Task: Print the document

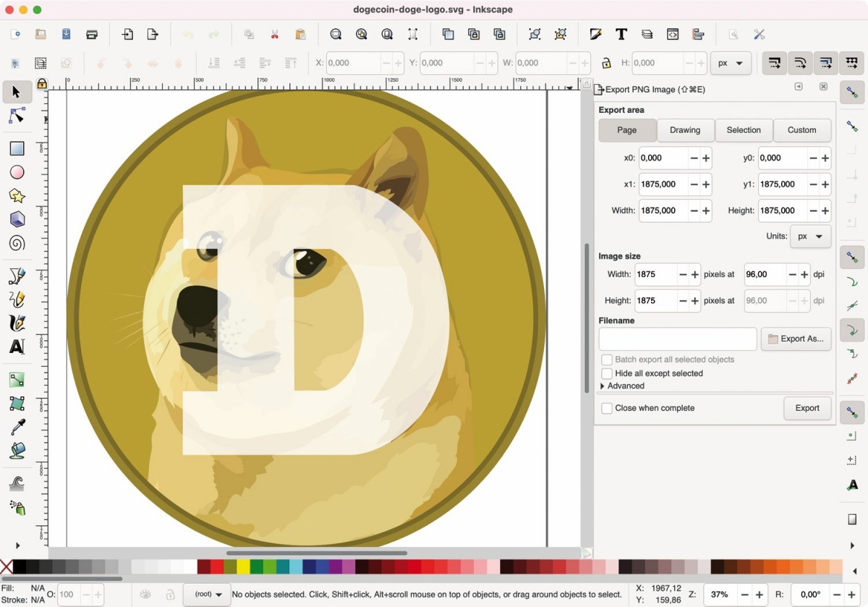Action: 92,34
